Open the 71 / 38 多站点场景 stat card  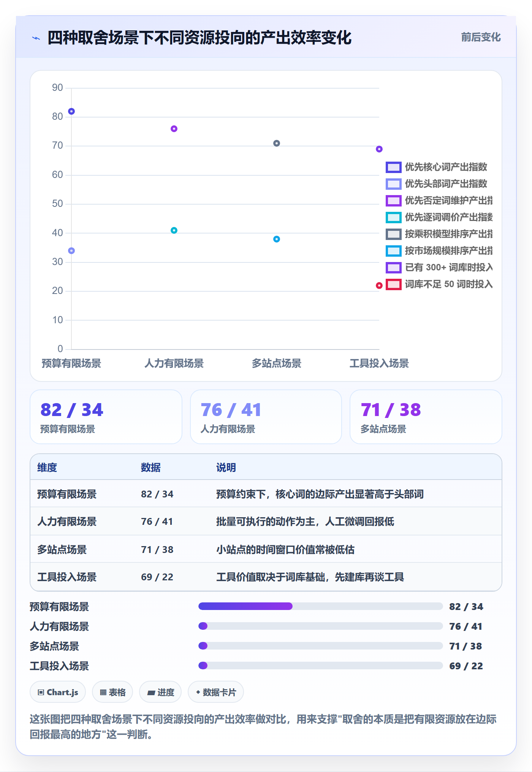click(x=426, y=417)
